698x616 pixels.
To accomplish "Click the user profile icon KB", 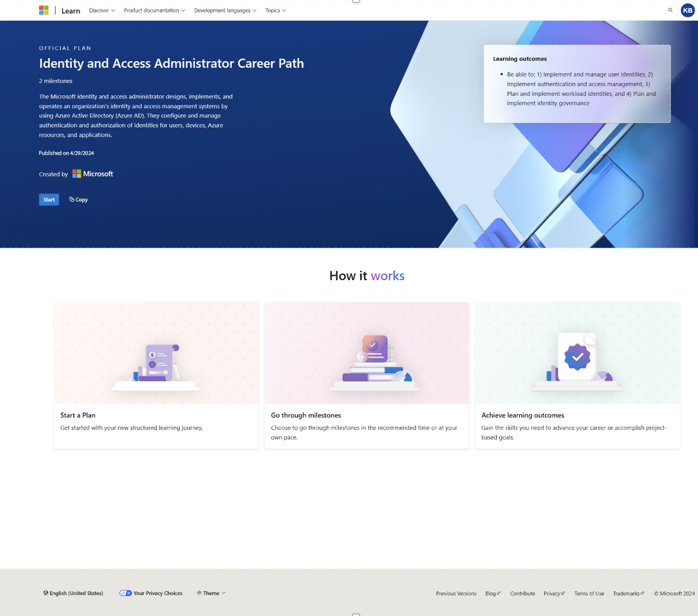I will [687, 11].
